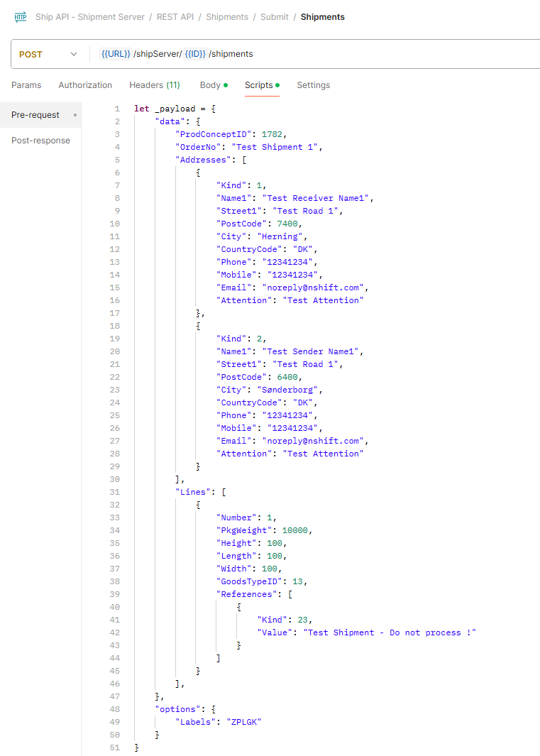Open the Submit breadcrumb folder
540x756 pixels.
(x=275, y=17)
